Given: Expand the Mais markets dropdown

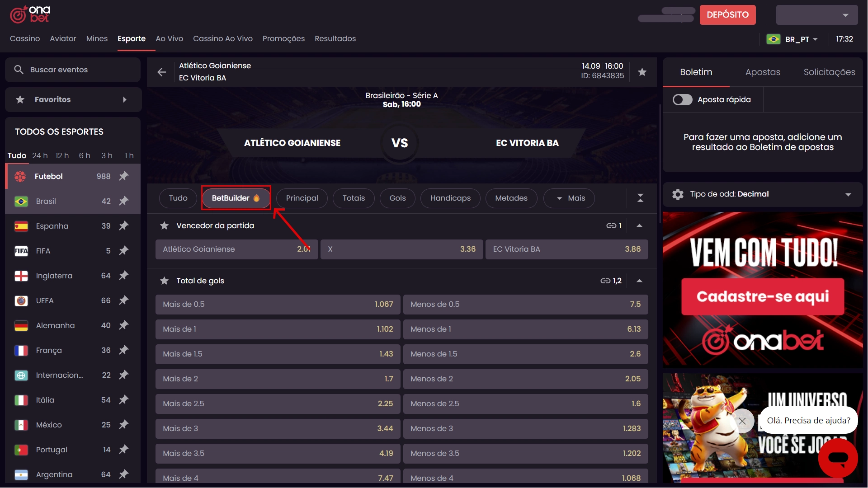Looking at the screenshot, I should 569,198.
